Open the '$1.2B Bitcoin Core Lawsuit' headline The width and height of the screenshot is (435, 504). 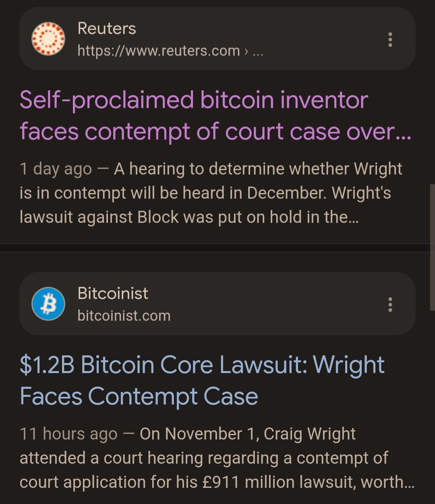pos(202,380)
